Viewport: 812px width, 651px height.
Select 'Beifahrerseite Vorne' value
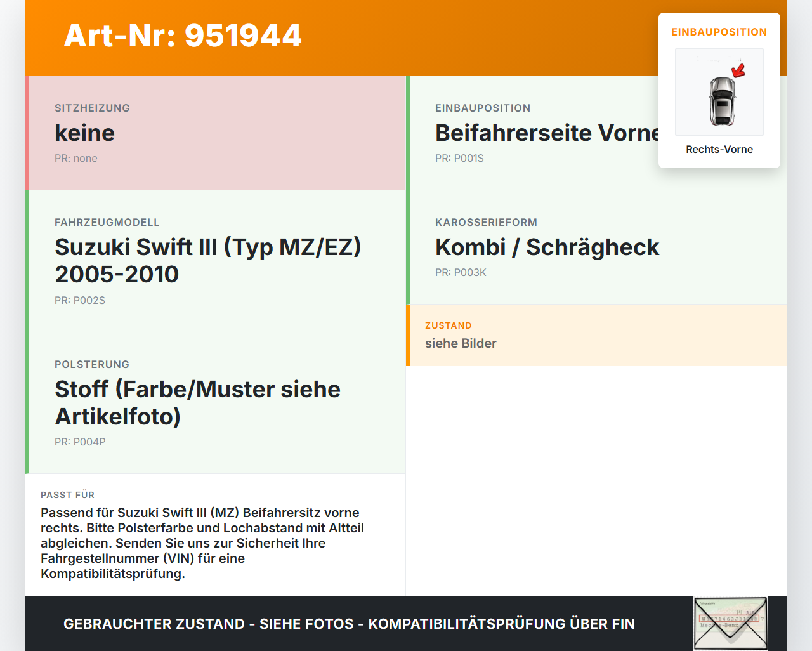pos(547,133)
